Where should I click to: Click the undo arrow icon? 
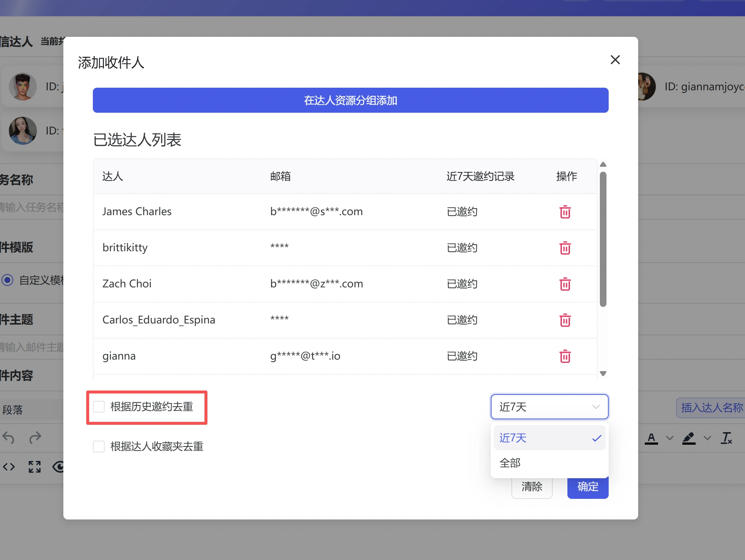(8, 438)
